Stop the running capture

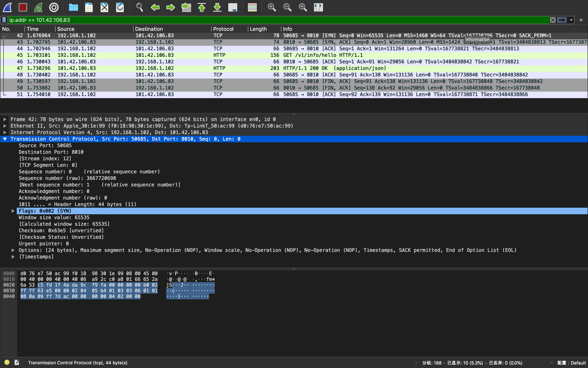click(x=23, y=7)
